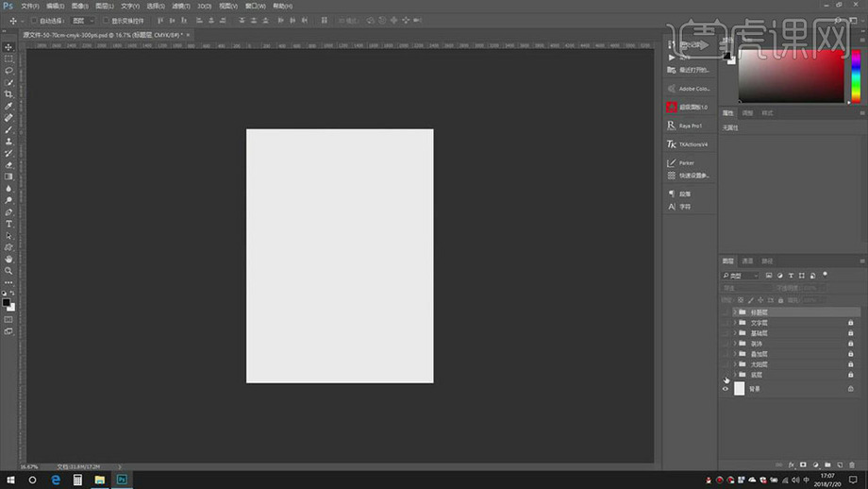
Task: Open the TKActionsV4 panel
Action: point(689,144)
